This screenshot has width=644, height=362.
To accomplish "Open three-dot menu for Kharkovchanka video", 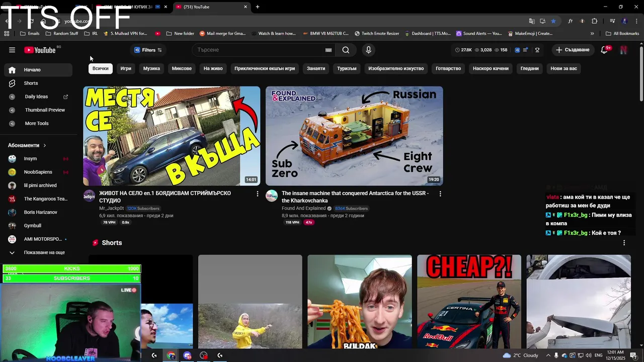I will [440, 194].
